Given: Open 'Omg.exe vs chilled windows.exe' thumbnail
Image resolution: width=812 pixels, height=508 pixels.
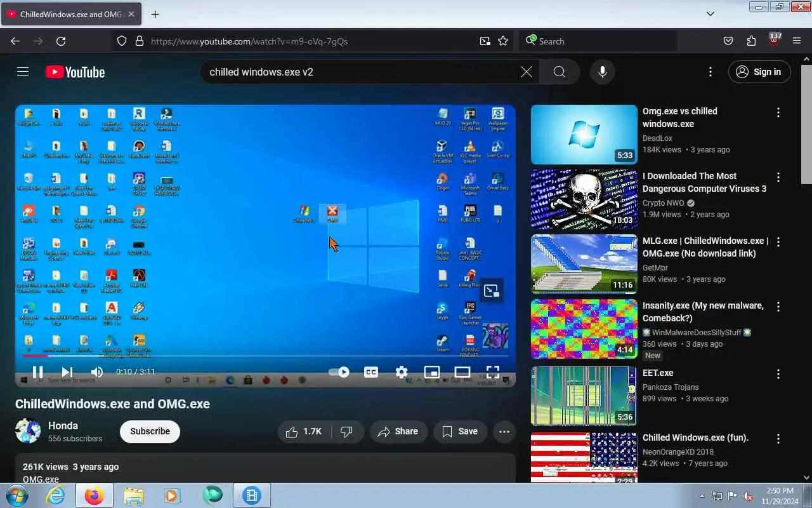Looking at the screenshot, I should click(x=584, y=134).
